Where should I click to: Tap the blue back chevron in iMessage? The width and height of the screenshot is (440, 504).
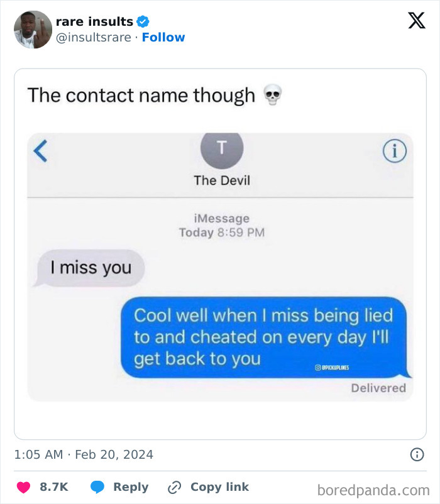click(40, 151)
